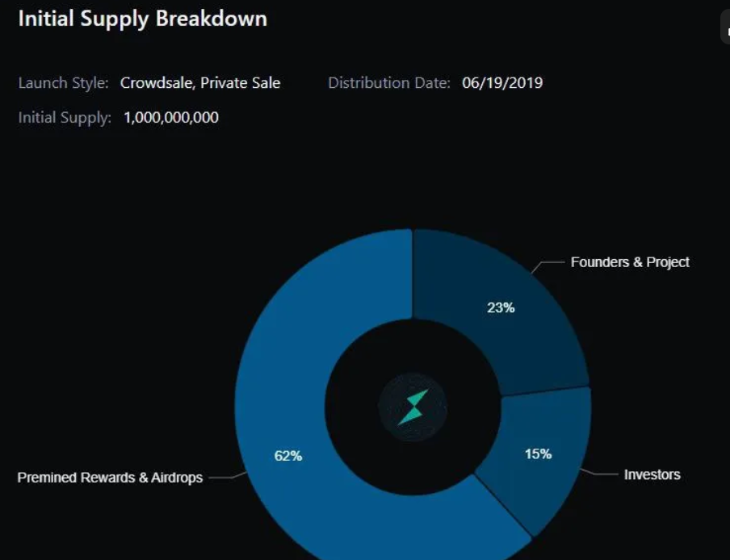730x560 pixels.
Task: Select the 1,000,000,000 supply value
Action: click(x=171, y=118)
